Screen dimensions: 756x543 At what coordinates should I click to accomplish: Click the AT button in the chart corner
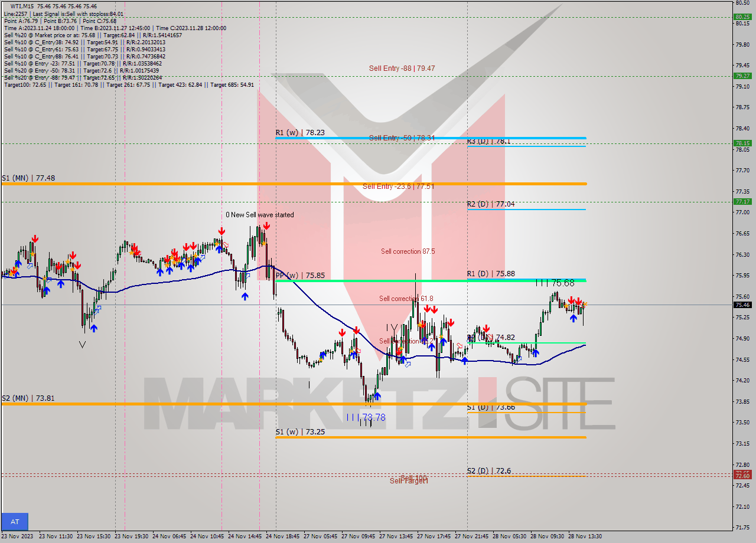[15, 522]
